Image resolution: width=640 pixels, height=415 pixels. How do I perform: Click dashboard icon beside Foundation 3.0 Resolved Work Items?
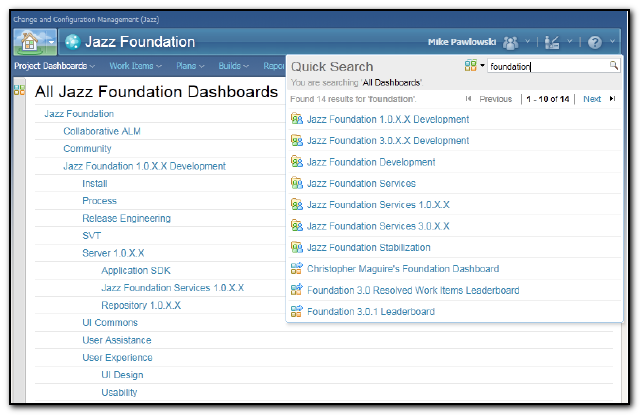[x=297, y=289]
